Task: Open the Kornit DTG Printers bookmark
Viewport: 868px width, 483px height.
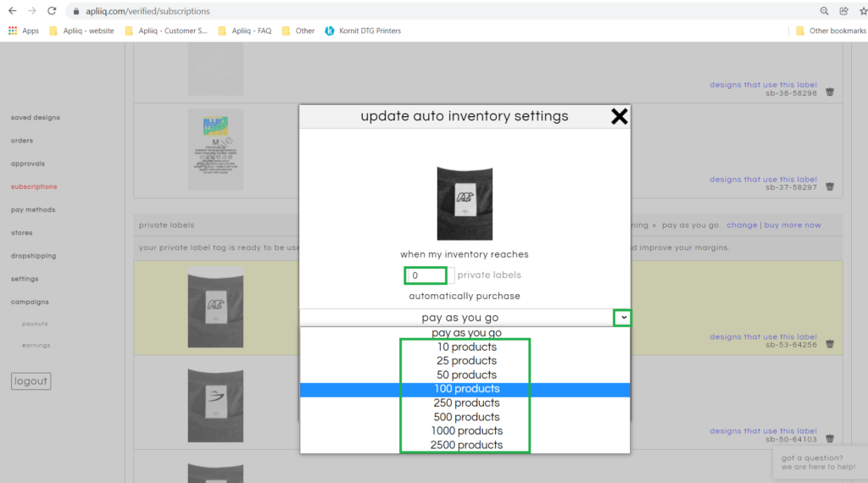Action: [x=363, y=31]
